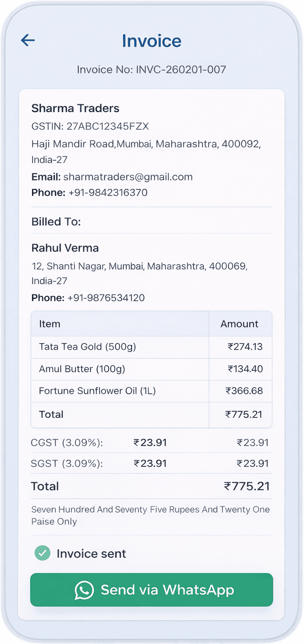Click the bold grand total ₹775.21

point(247,486)
